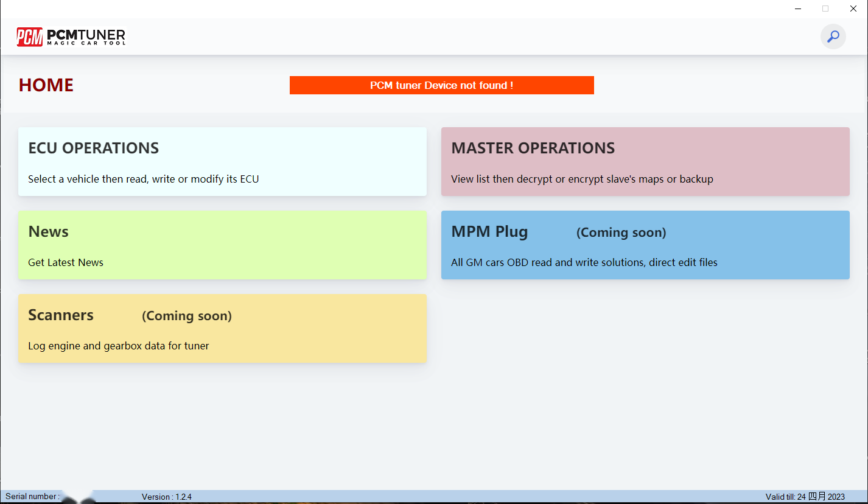Screen dimensions: 868x504
Task: Click the 'Valid till' expiry date
Action: 805,497
